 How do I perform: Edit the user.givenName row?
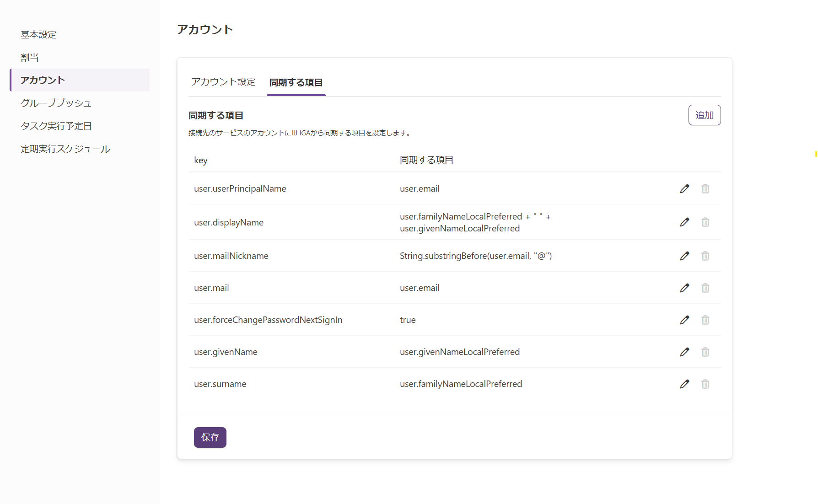pos(684,352)
